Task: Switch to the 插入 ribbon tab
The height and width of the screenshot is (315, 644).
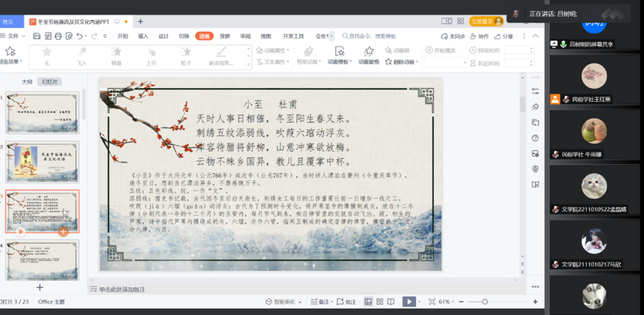Action: coord(143,36)
